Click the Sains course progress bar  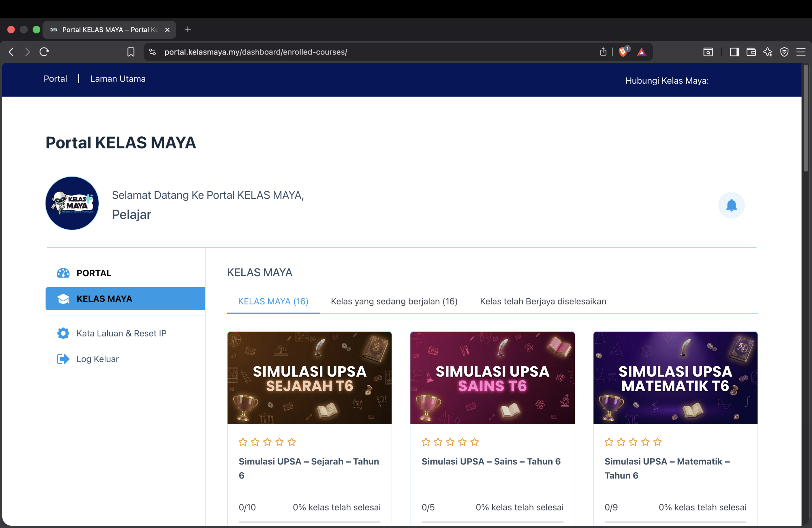492,522
